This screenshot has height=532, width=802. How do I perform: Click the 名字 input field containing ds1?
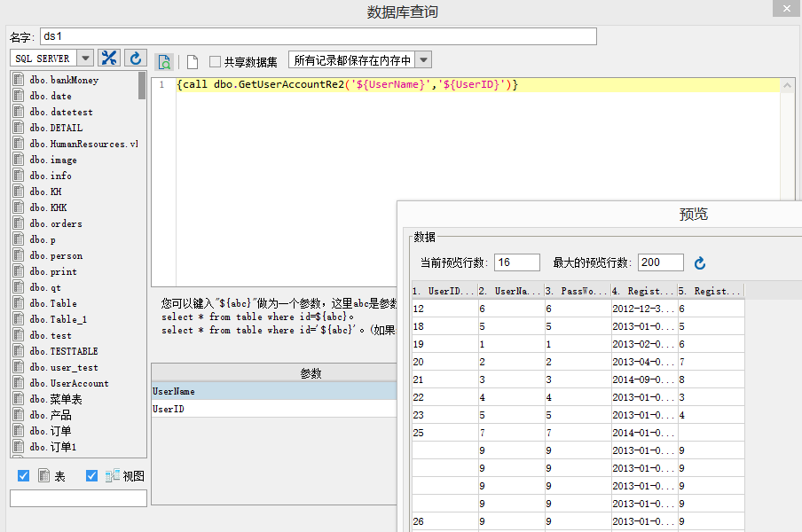coord(318,36)
